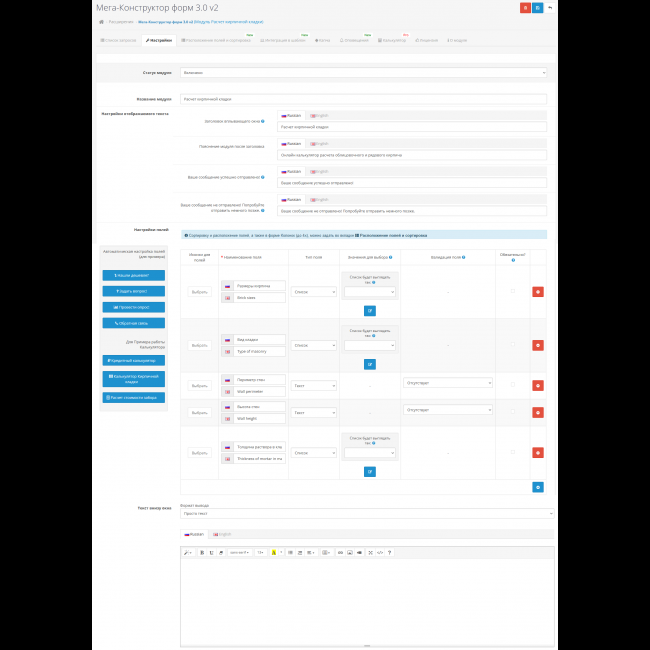Image resolution: width=650 pixels, height=650 pixels.
Task: Select the English tab above the text editor
Action: click(219, 534)
